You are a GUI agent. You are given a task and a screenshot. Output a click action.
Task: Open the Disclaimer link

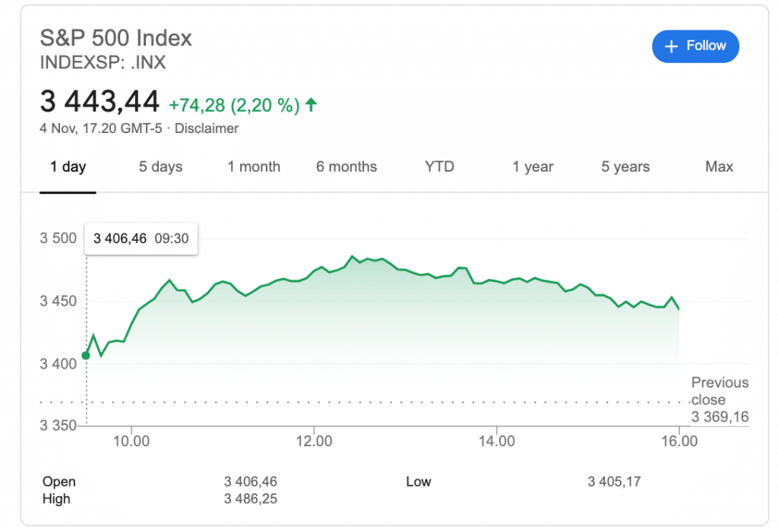coord(207,128)
